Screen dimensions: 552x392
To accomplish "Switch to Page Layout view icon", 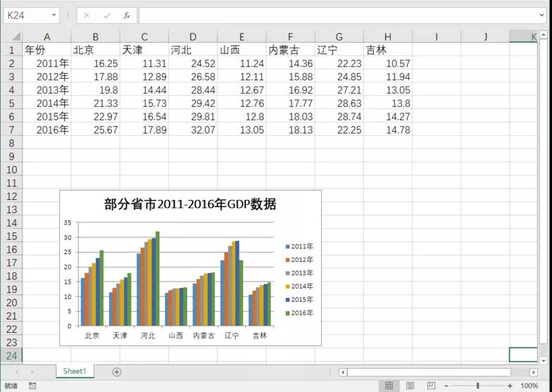I will point(410,386).
